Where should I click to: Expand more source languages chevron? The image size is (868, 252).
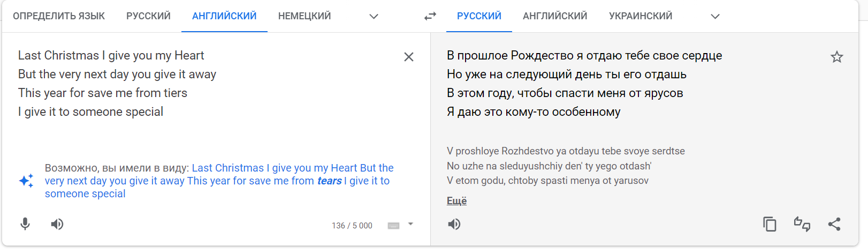pyautogui.click(x=374, y=16)
